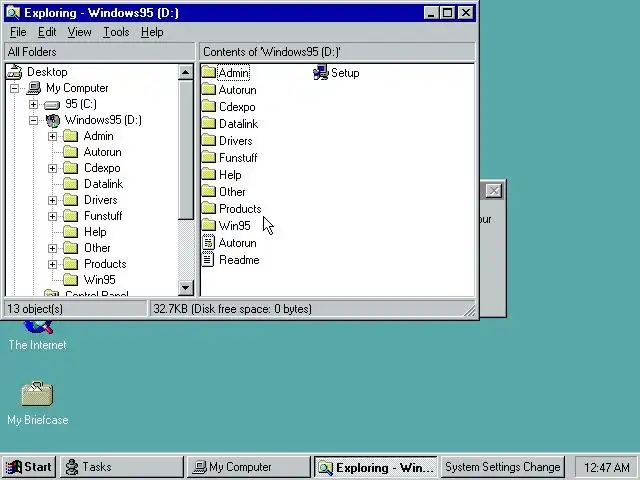This screenshot has width=640, height=480.
Task: Collapse the Windows95 (D:) drive node
Action: (x=33, y=120)
